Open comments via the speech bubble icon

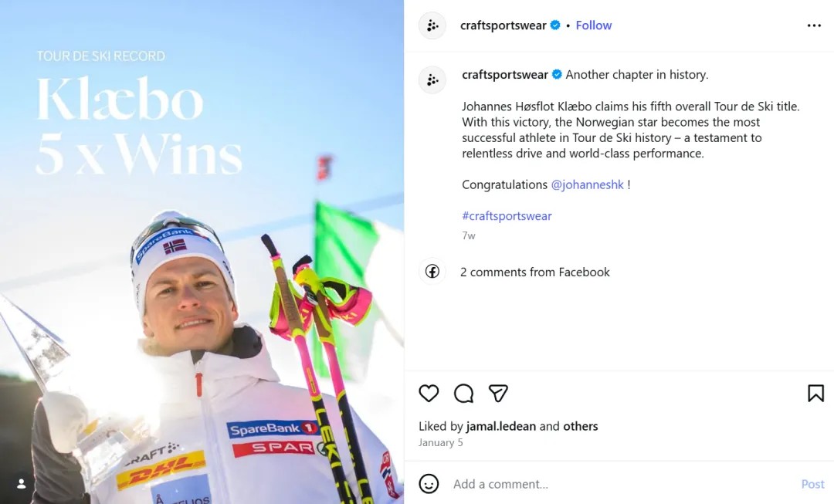[x=463, y=394]
